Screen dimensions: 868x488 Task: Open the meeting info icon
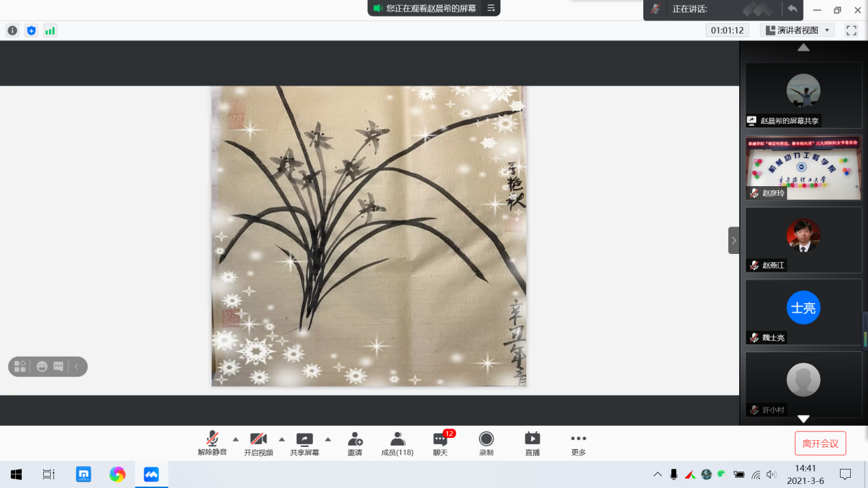pos(12,30)
